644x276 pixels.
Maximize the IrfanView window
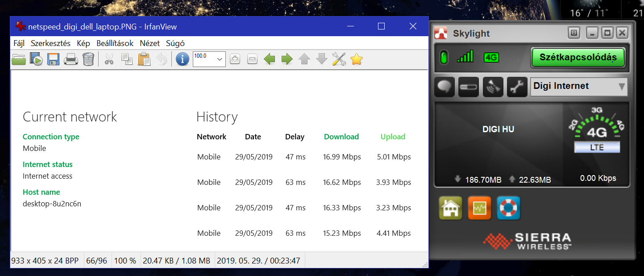point(381,26)
